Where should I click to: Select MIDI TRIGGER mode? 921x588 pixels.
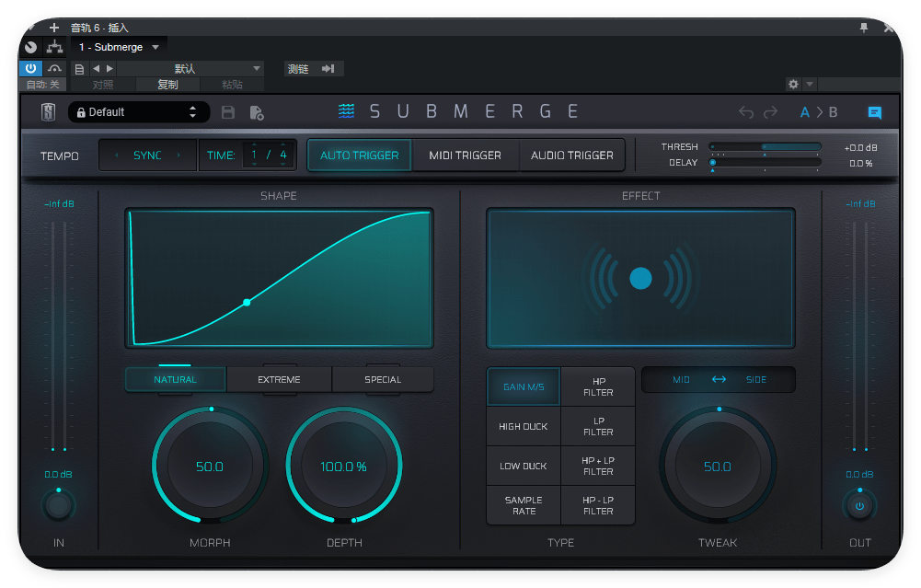click(x=466, y=156)
